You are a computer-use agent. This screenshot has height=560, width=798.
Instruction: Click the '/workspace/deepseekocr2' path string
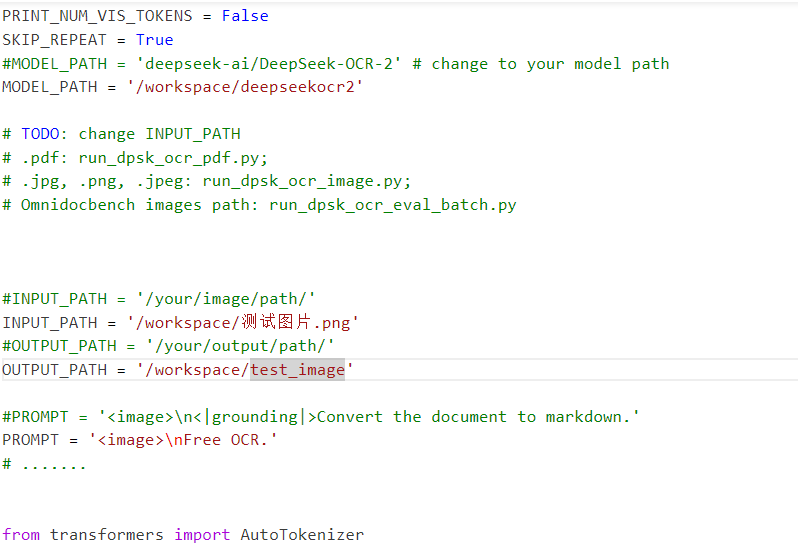coord(245,87)
